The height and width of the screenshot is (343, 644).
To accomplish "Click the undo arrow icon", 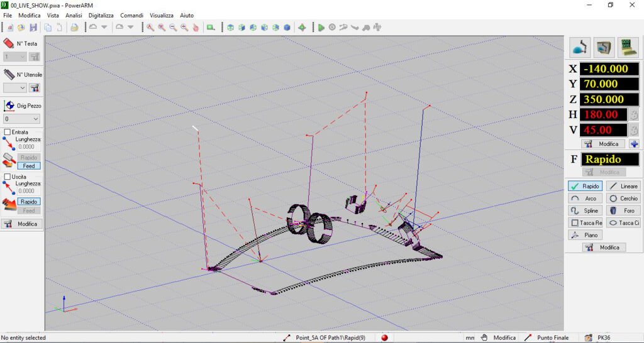I will [93, 27].
